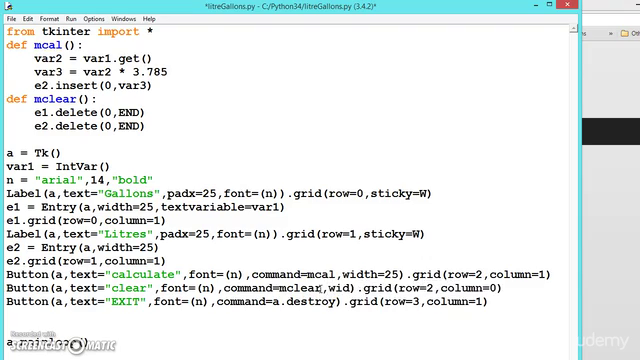640x360 pixels.
Task: Open the Edit menu
Action: pyautogui.click(x=28, y=19)
